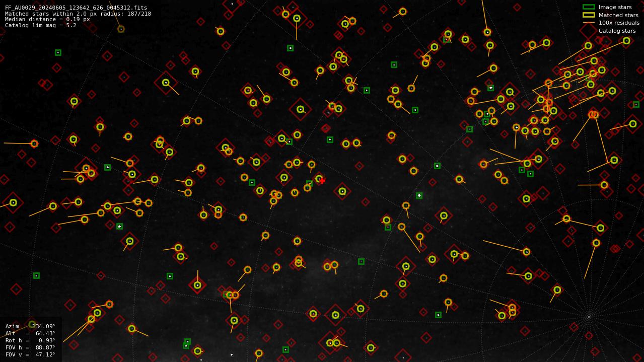
Task: Click the '100x residuals' legend label
Action: point(619,23)
